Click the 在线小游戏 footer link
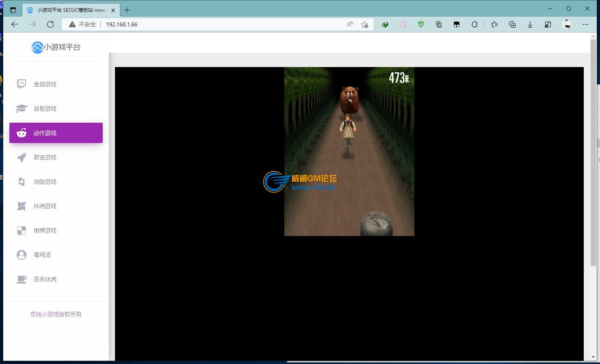Image resolution: width=600 pixels, height=364 pixels. coord(44,314)
